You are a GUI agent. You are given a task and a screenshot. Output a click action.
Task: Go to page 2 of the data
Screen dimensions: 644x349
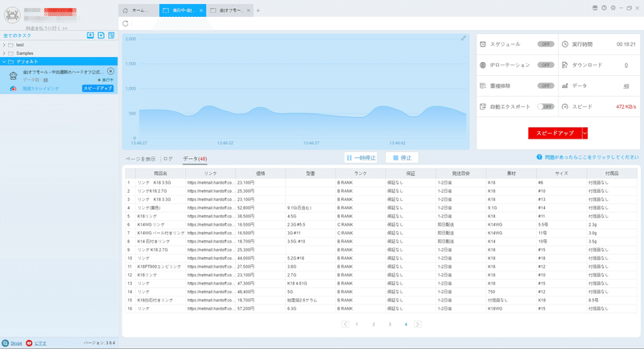[x=374, y=324]
